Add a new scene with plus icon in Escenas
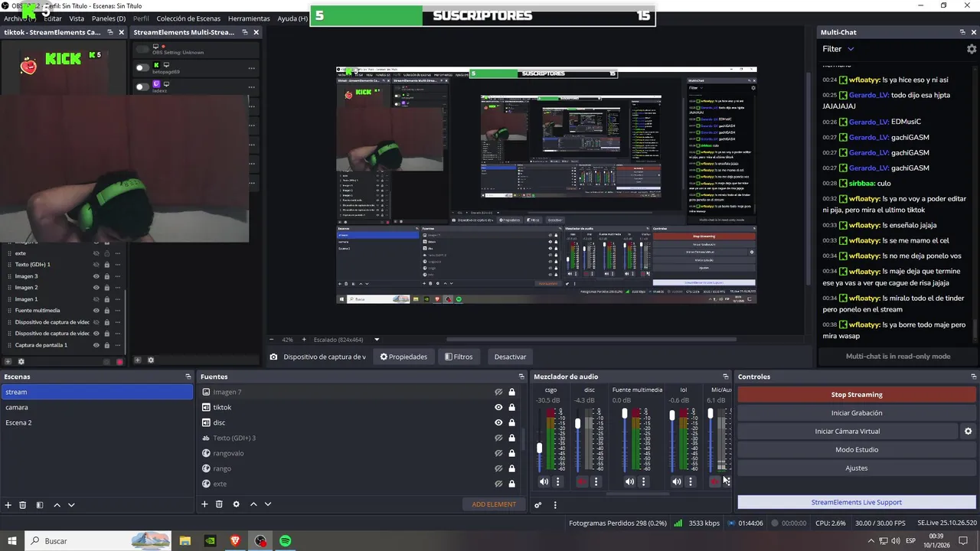 coord(8,504)
